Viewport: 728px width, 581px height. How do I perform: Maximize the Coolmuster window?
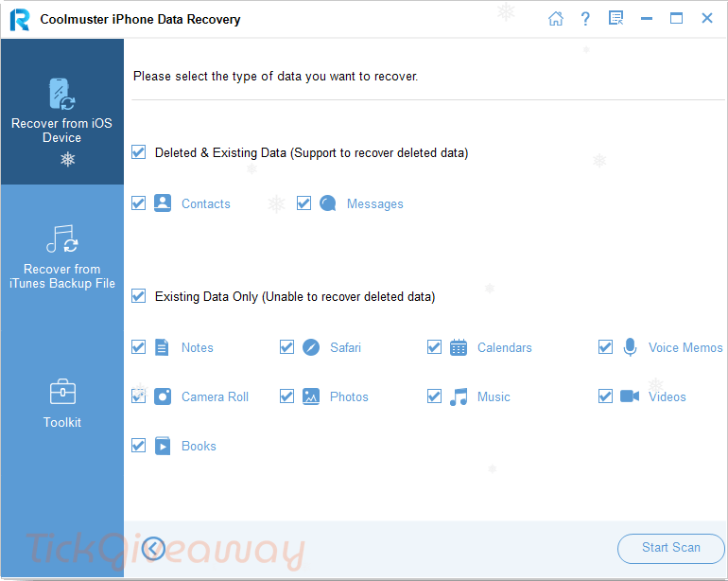coord(676,18)
